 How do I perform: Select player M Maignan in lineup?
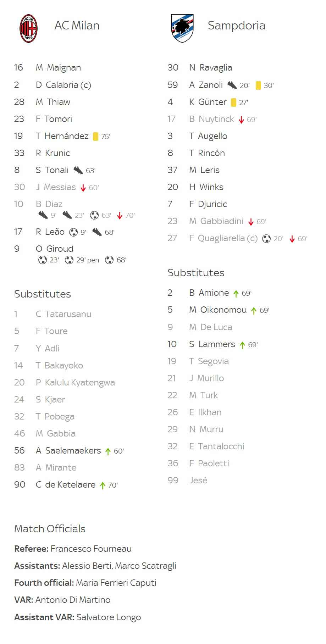click(58, 68)
